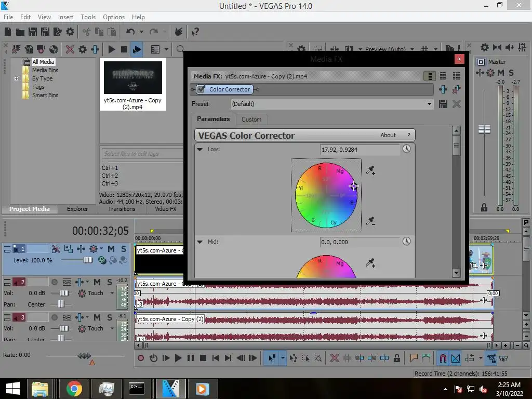Viewport: 532px width, 399px height.
Task: Switch to the Explorer tab
Action: pos(77,209)
